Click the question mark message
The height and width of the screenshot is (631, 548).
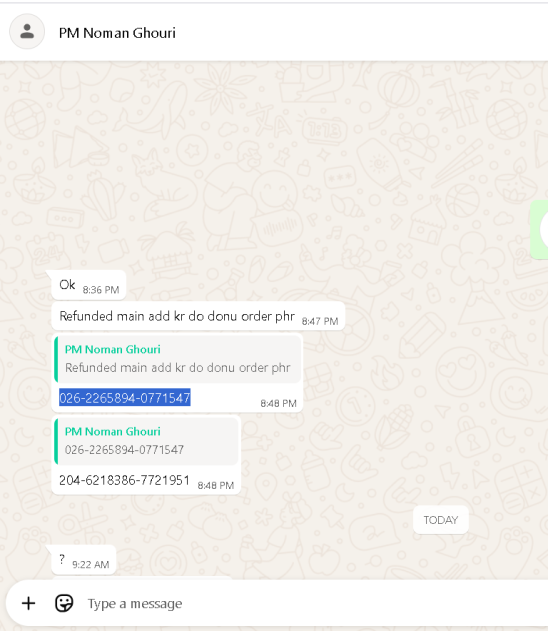tap(84, 560)
